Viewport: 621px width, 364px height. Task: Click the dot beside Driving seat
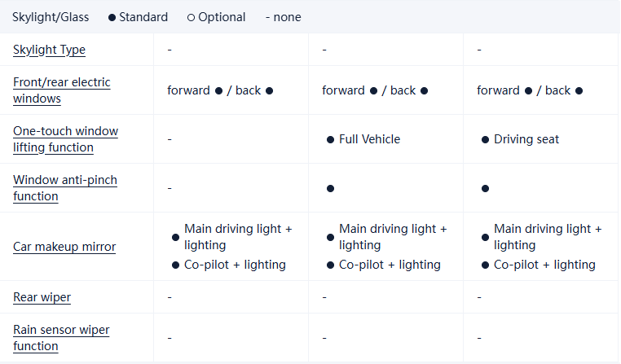click(485, 140)
